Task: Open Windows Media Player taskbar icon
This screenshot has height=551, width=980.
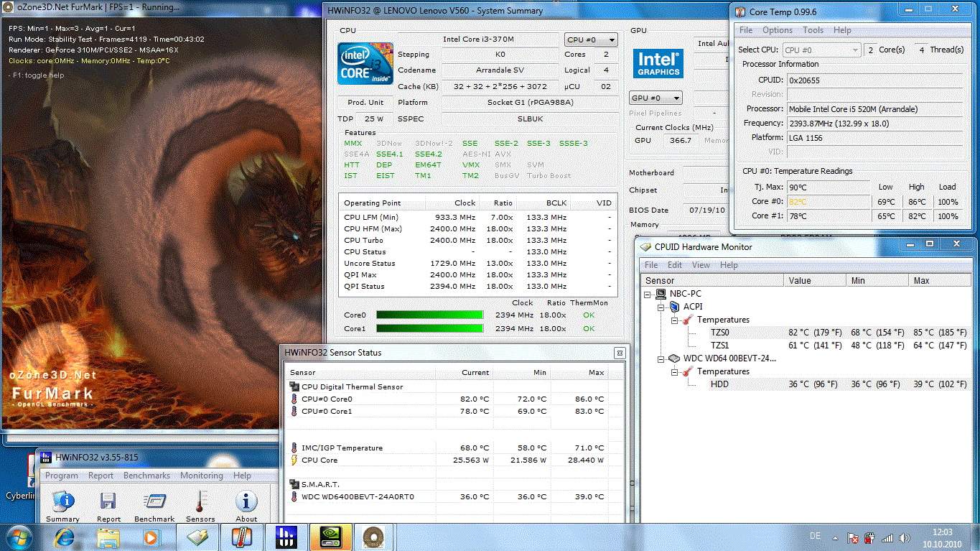Action: click(151, 537)
